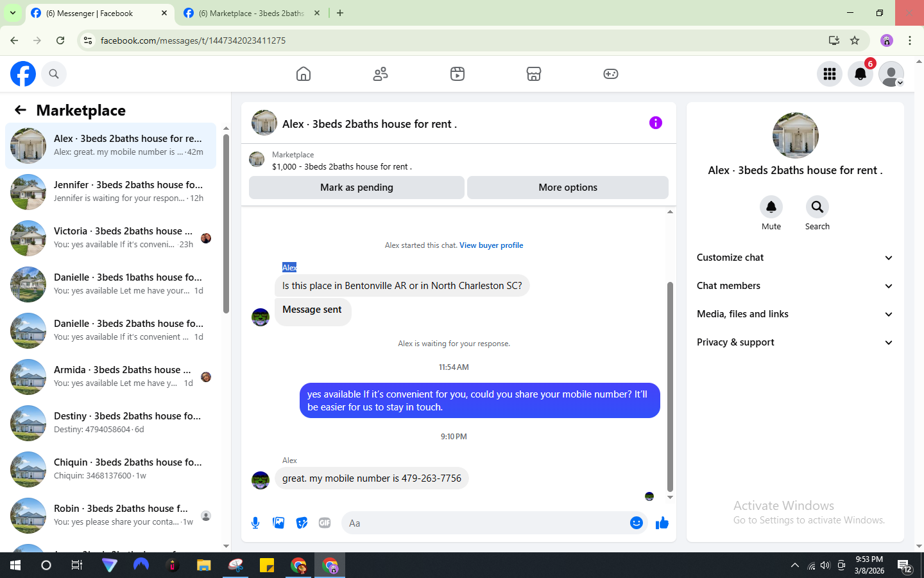Expand Privacy & support section
Viewport: 924px width, 578px height.
pos(795,342)
